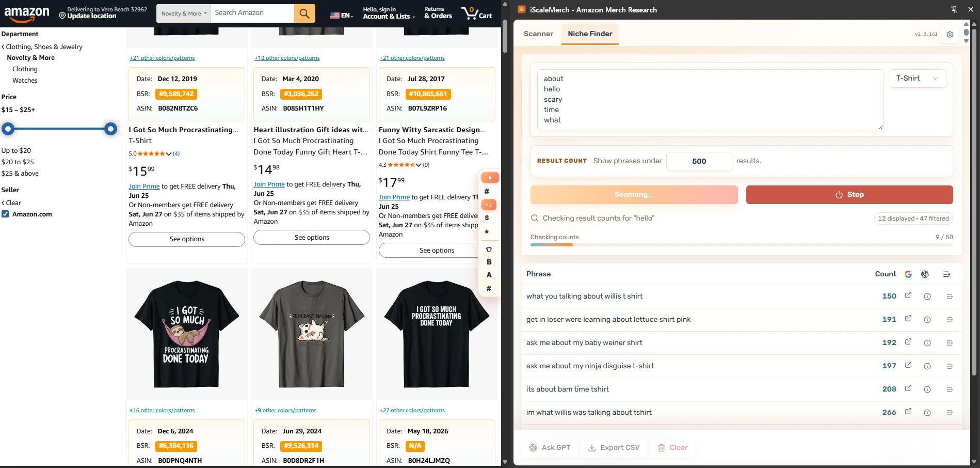Click the A icon in floating toolbar
This screenshot has height=468, width=980.
[489, 275]
